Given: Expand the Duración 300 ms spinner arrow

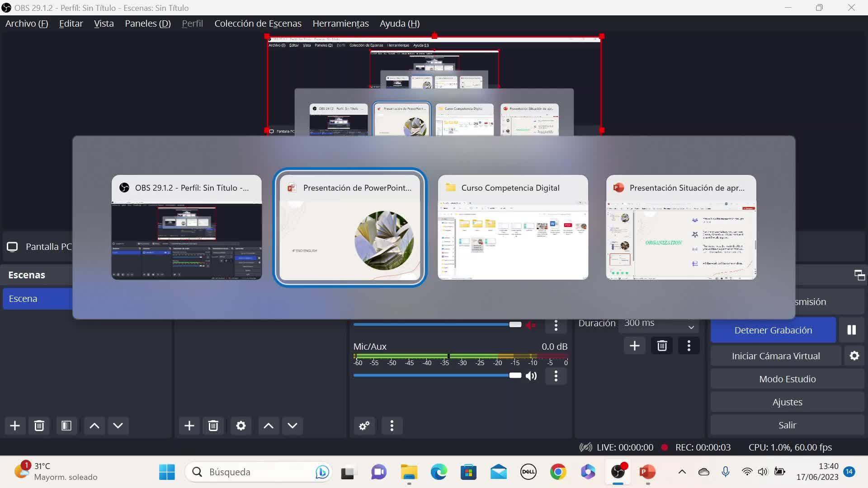Looking at the screenshot, I should tap(691, 327).
